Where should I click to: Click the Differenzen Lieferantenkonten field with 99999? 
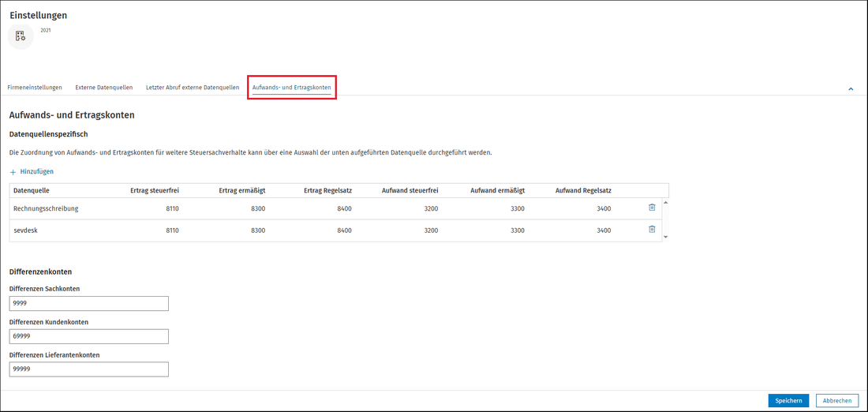[x=89, y=369]
